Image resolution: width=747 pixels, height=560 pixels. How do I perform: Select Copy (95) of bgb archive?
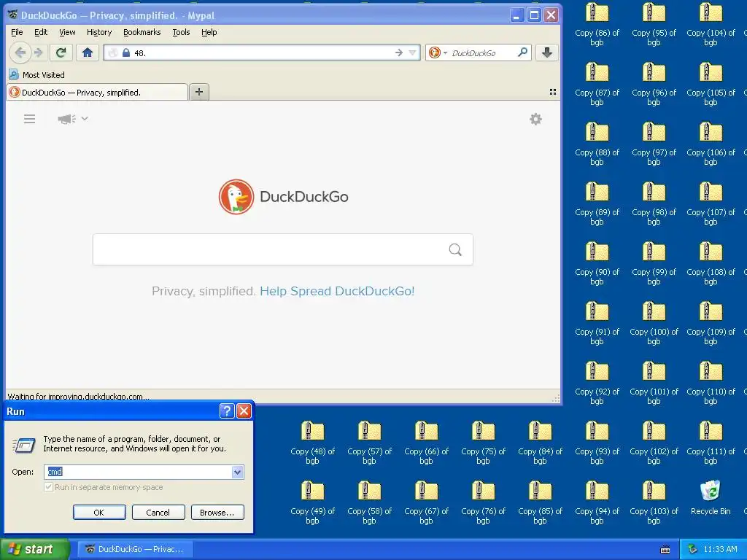[x=654, y=24]
